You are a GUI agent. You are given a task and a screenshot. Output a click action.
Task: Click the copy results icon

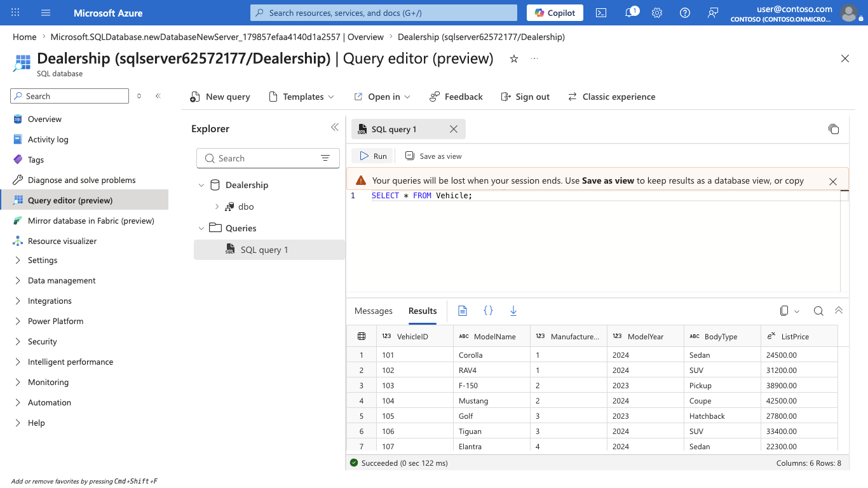coord(784,311)
